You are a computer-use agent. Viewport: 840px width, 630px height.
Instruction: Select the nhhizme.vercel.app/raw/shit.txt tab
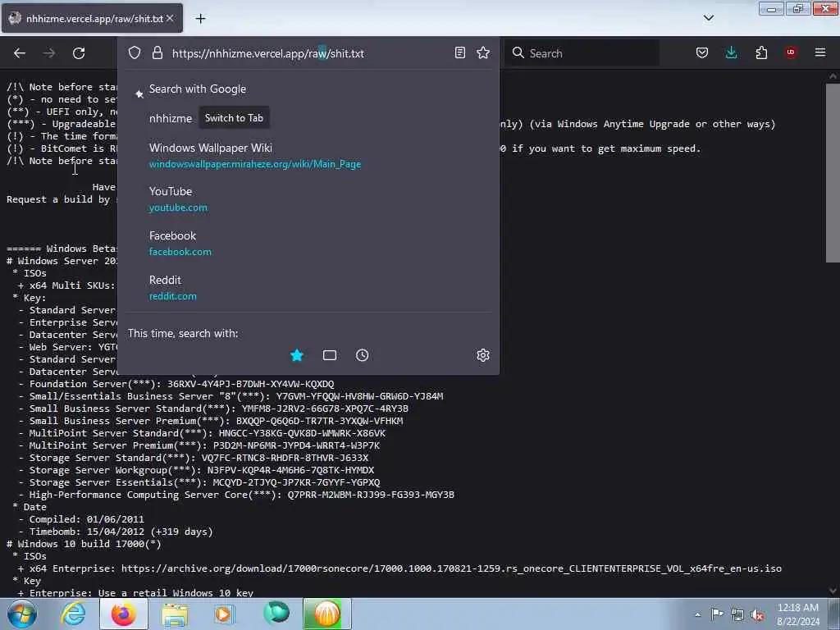92,18
